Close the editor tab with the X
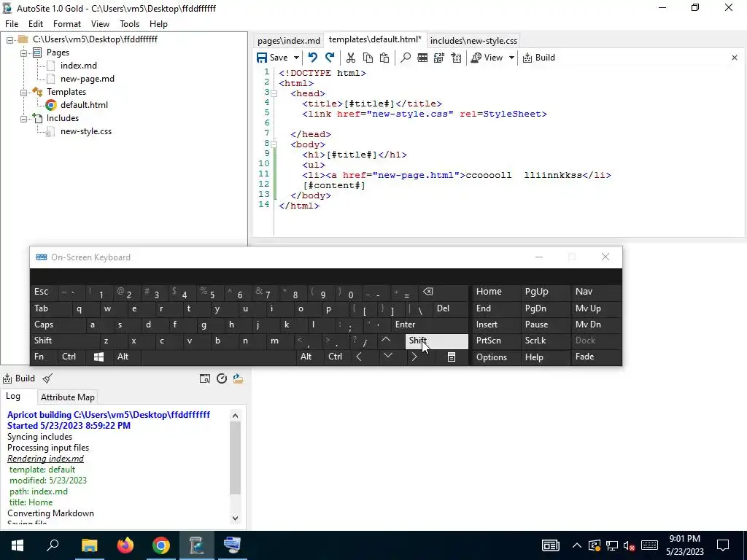The image size is (747, 560). (x=734, y=58)
